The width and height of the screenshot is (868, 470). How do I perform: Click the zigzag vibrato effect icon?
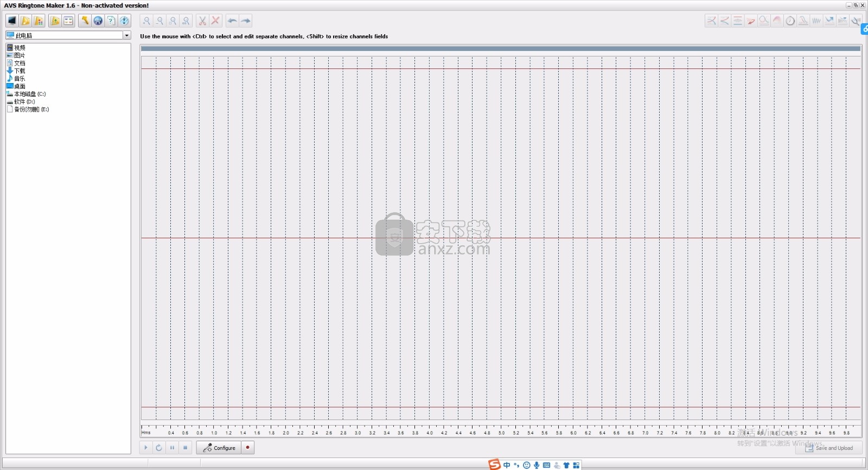[816, 21]
